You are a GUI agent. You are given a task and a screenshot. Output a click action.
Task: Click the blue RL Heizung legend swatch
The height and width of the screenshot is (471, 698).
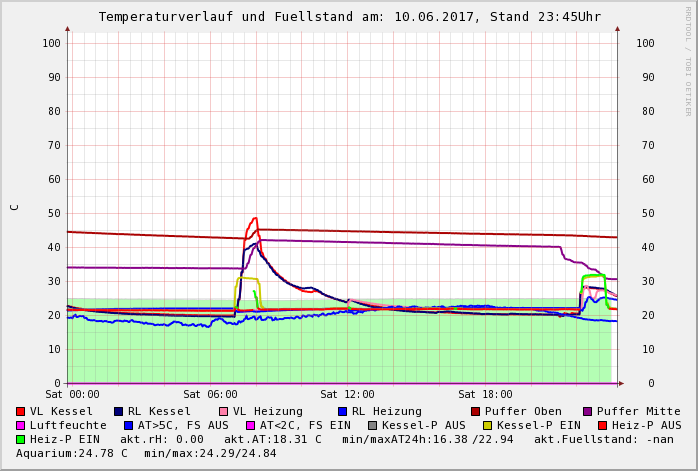(342, 412)
